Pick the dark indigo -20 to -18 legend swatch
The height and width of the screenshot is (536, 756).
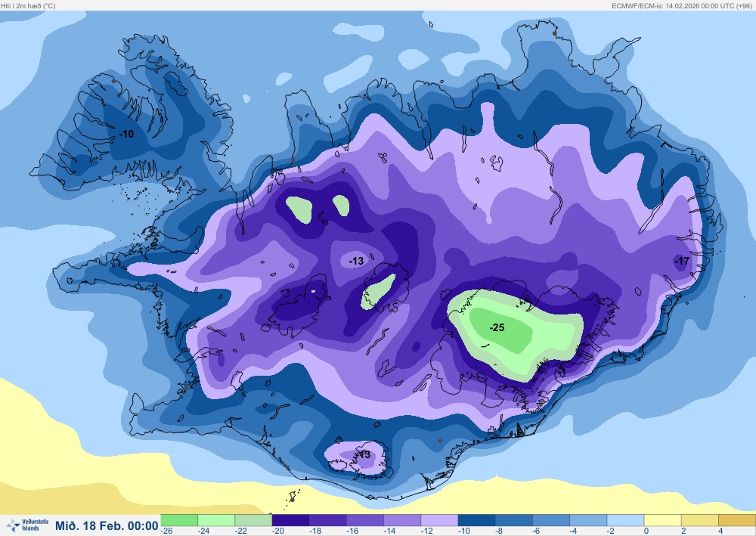290,520
